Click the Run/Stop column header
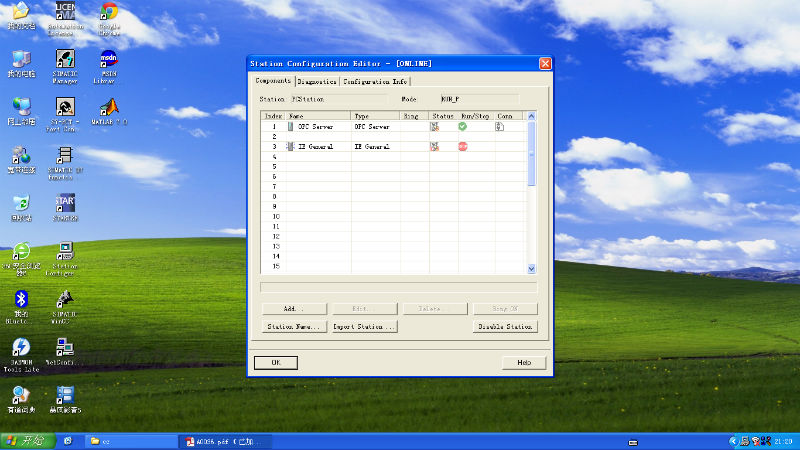Viewport: 800px width, 450px height. (477, 116)
